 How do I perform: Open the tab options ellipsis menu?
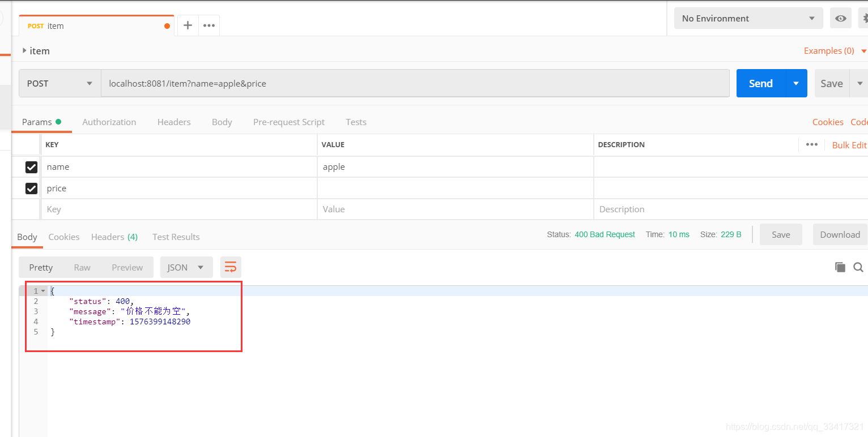(x=209, y=25)
